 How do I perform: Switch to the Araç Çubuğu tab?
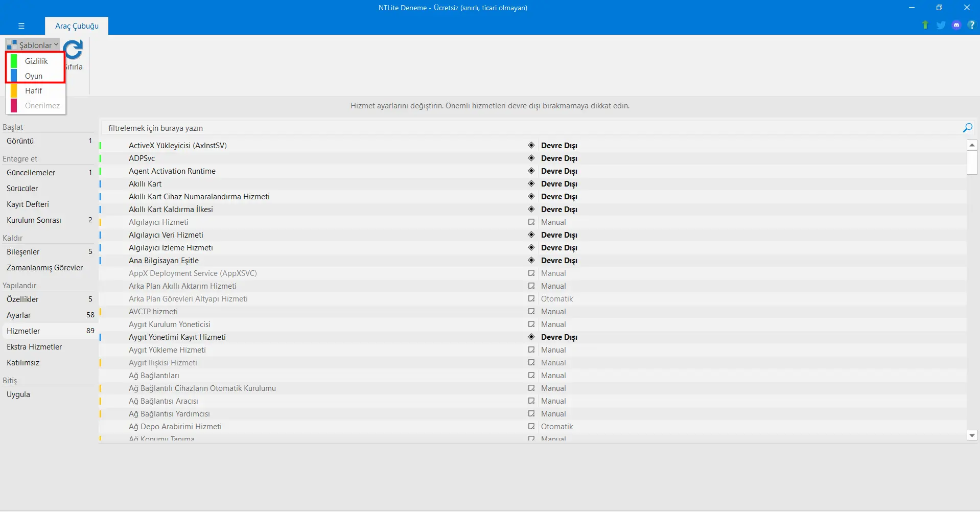77,26
